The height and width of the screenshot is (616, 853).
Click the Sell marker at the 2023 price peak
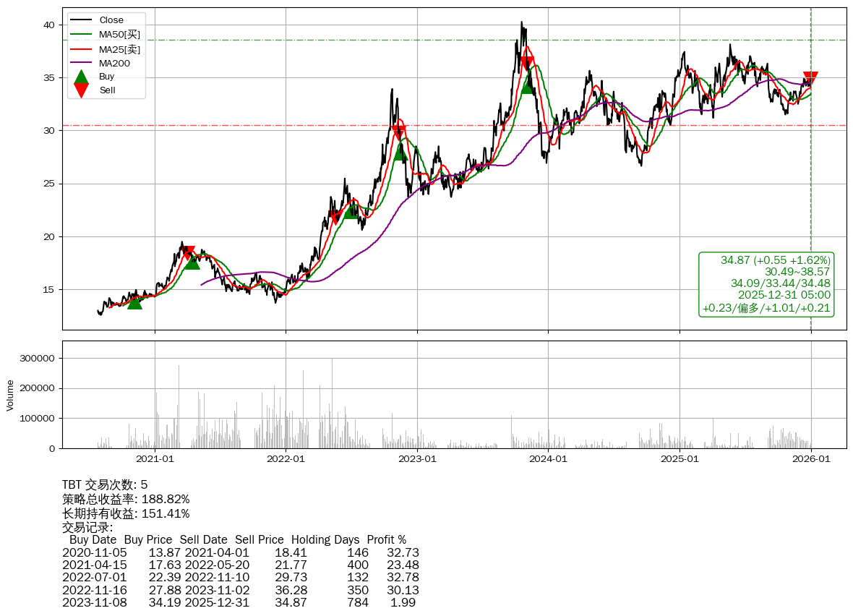(527, 64)
